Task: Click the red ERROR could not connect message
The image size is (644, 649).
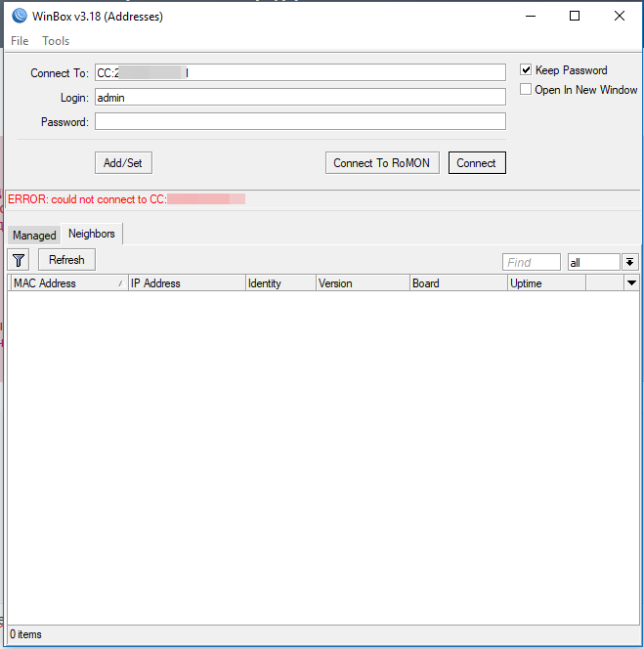Action: [x=127, y=199]
